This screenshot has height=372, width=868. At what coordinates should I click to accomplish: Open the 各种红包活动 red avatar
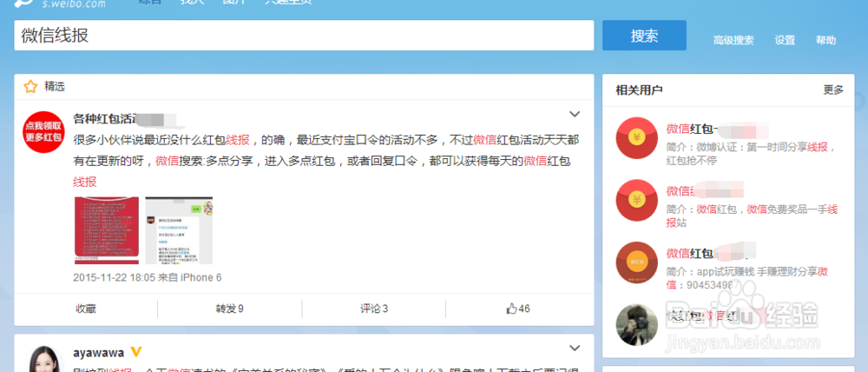point(43,131)
